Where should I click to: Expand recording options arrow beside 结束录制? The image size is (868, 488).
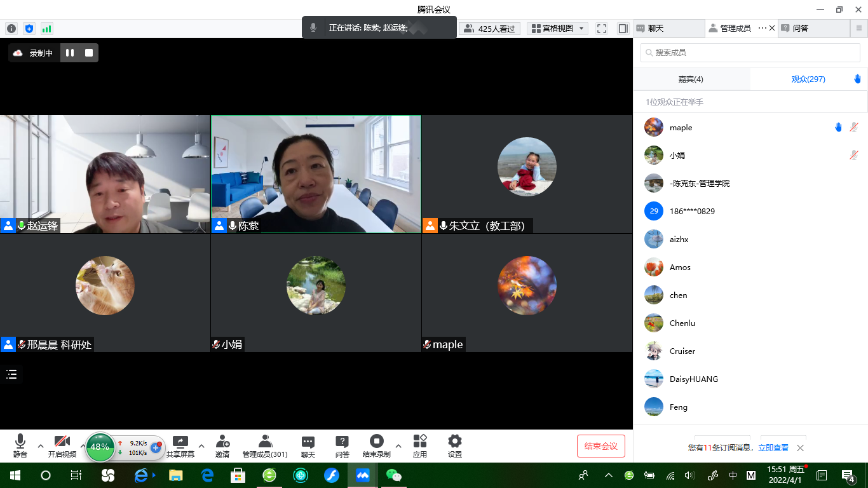(x=398, y=445)
